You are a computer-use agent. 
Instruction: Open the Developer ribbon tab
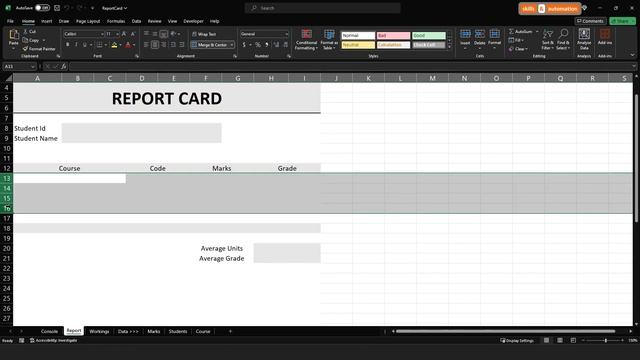point(193,21)
